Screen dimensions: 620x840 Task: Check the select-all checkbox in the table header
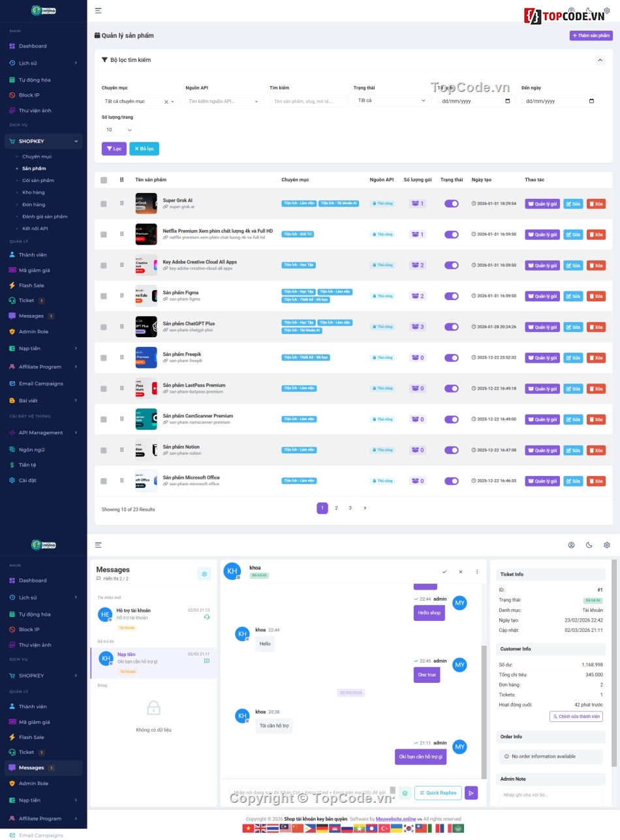point(102,180)
